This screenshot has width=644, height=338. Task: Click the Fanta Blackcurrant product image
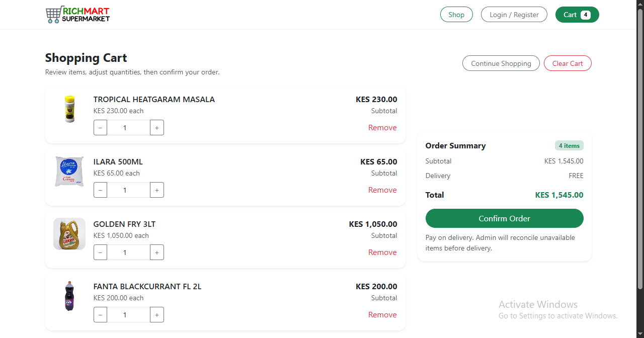click(x=69, y=296)
